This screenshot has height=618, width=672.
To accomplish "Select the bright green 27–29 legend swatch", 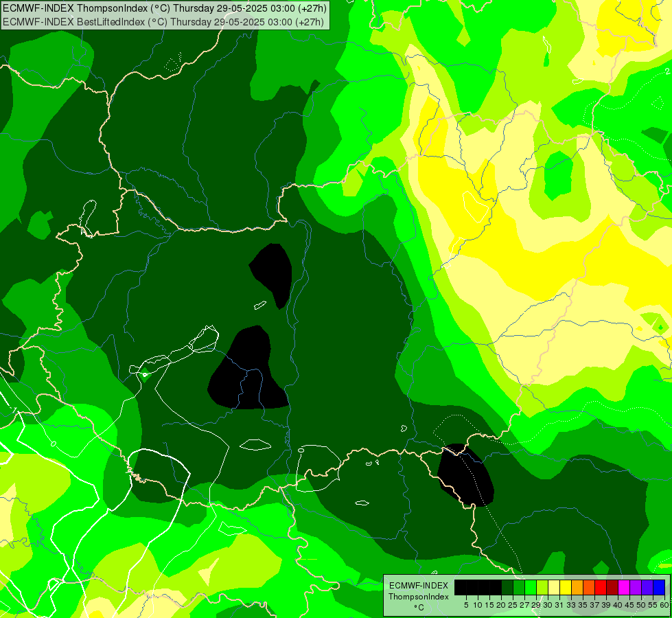I will (531, 587).
